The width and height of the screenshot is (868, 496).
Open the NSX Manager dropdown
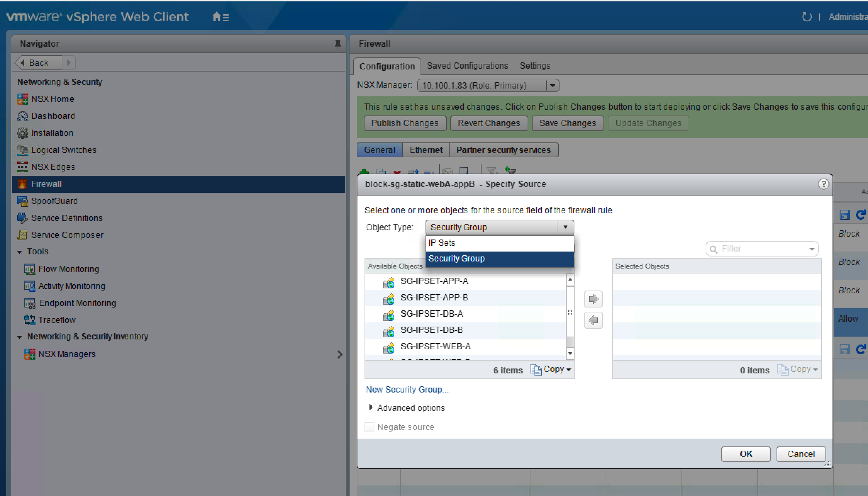point(552,86)
